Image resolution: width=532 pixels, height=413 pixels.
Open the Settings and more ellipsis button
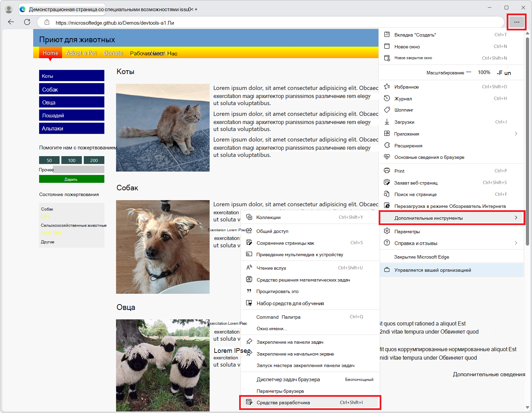(x=516, y=22)
